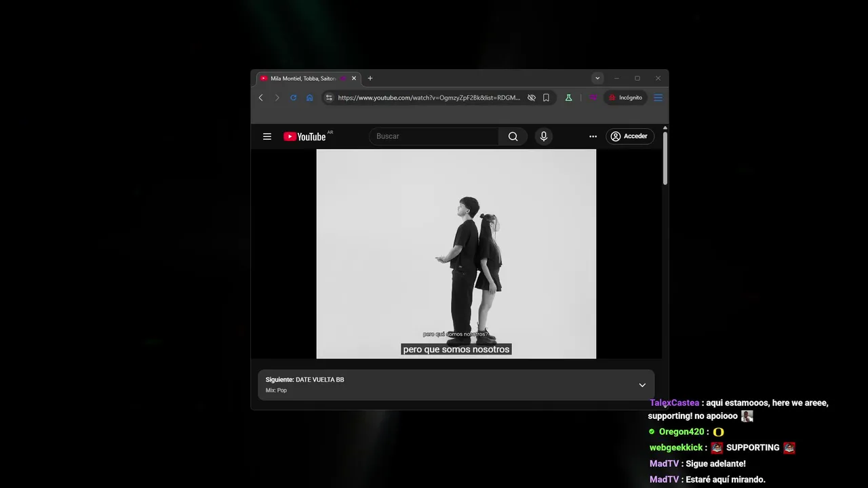The height and width of the screenshot is (488, 868).
Task: Start voice search with microphone icon
Action: 543,136
